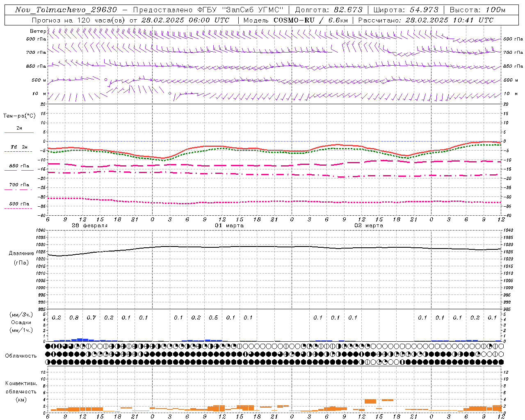
Task: Click the 0.5 precipitation value
Action: (x=213, y=318)
